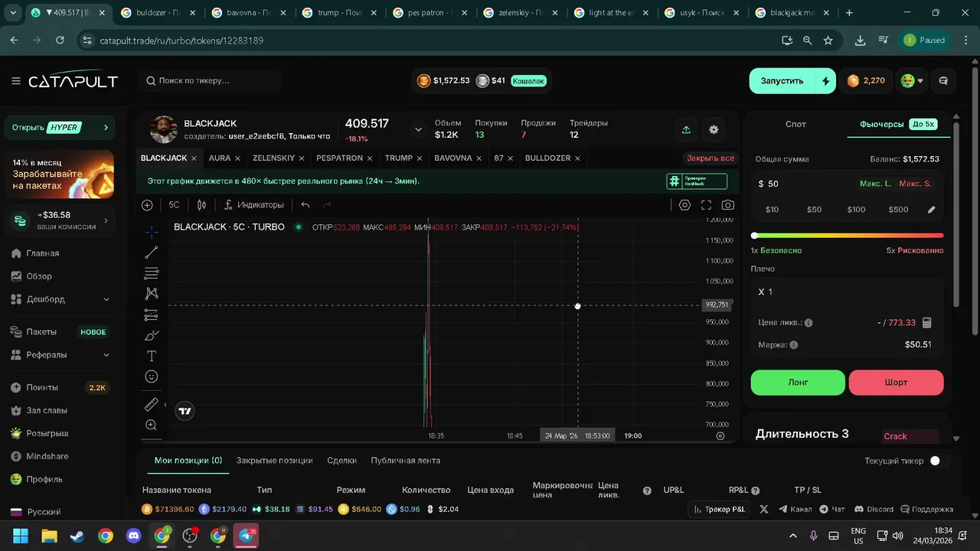The height and width of the screenshot is (551, 980).
Task: Add symbol to compare on chart
Action: (x=147, y=205)
